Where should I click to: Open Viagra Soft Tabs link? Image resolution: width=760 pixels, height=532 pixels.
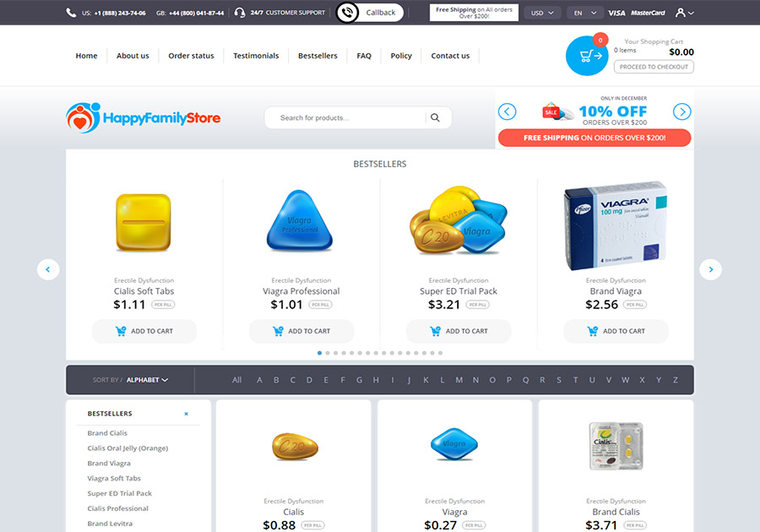114,478
